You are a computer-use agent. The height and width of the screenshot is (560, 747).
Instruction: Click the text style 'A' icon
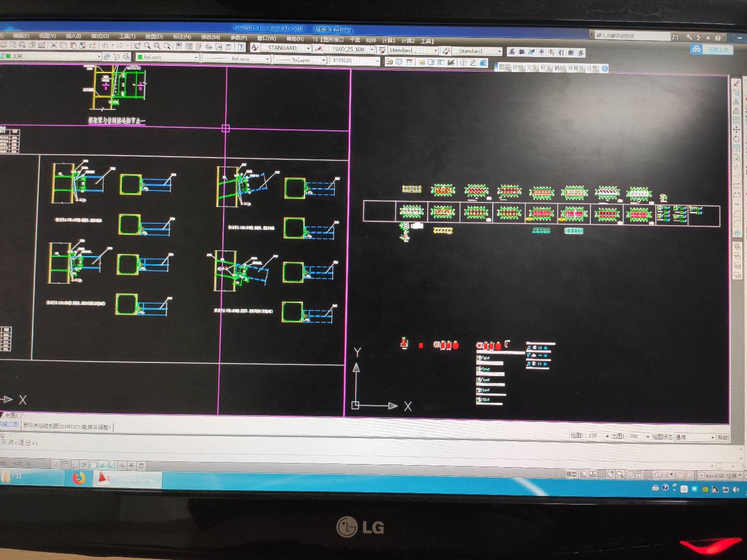254,48
